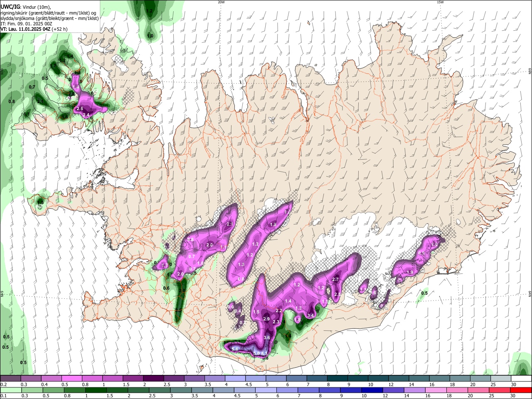Click the '10' label in the lower legend row
This screenshot has width=532, height=399.
point(364,396)
